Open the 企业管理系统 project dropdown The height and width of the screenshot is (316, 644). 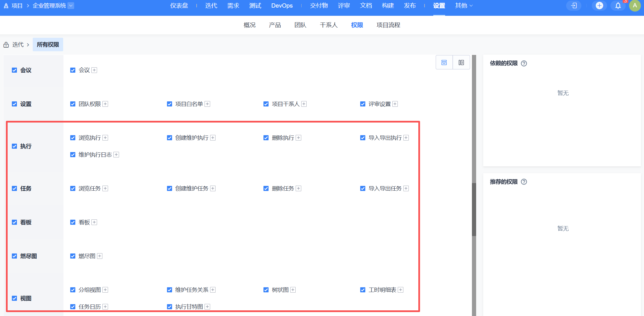coord(71,6)
